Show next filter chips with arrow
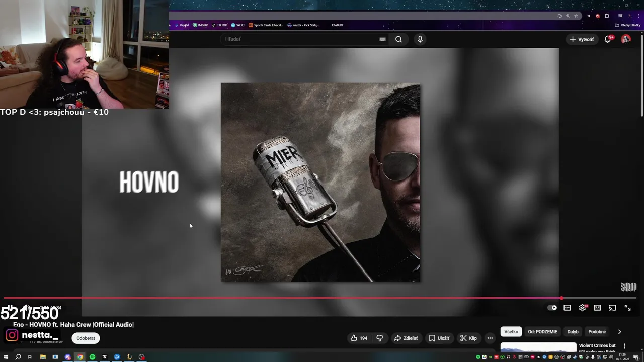Viewport: 644px width, 362px height. (x=619, y=332)
